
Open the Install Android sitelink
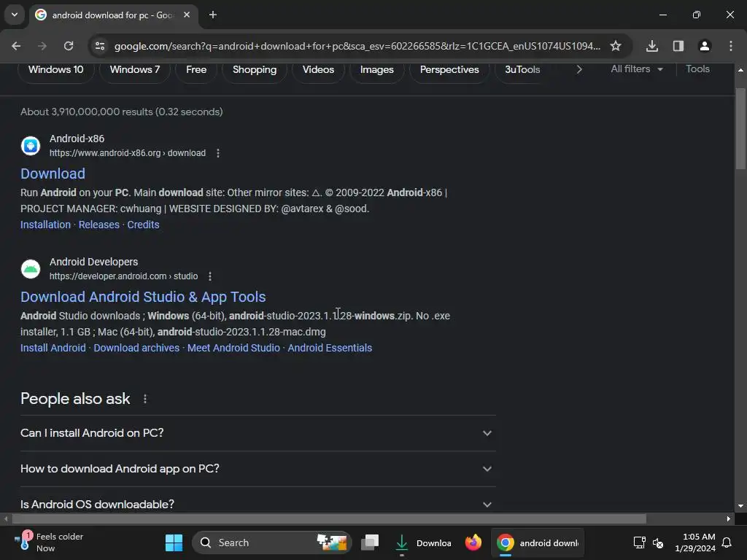(53, 348)
